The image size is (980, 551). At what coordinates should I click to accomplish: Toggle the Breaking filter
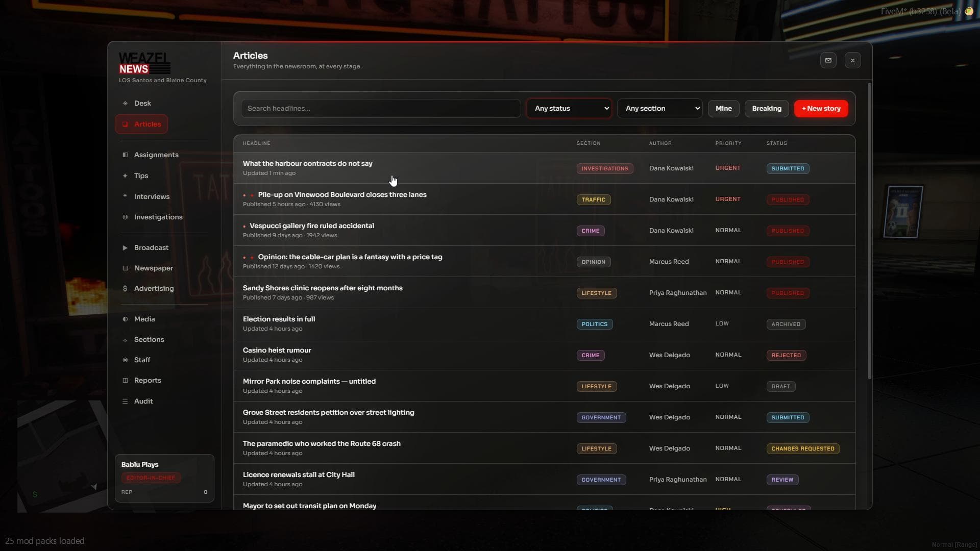766,108
